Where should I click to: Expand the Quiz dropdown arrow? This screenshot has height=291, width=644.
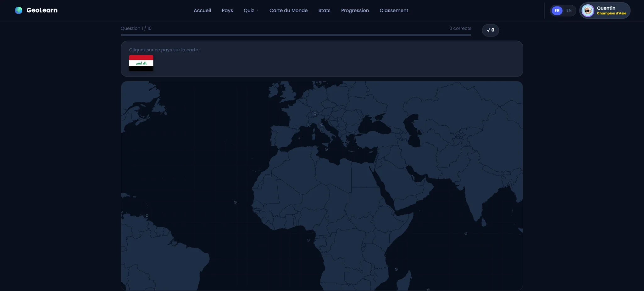click(257, 10)
